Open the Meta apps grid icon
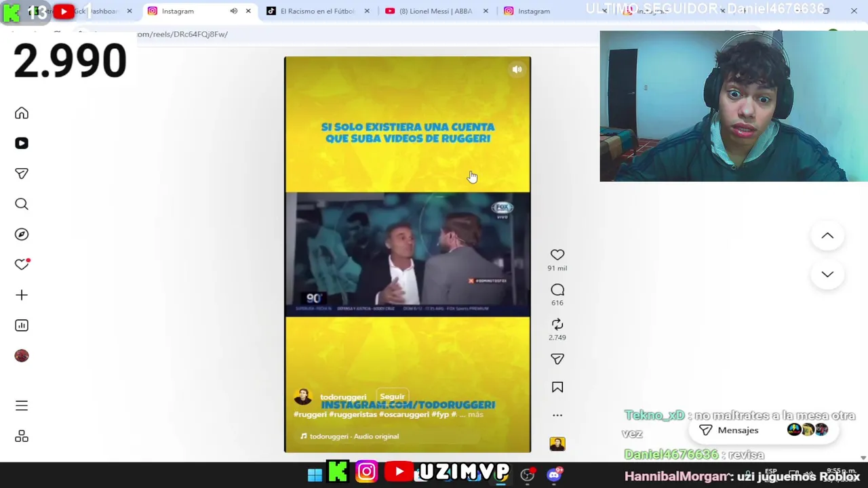 coord(22,436)
